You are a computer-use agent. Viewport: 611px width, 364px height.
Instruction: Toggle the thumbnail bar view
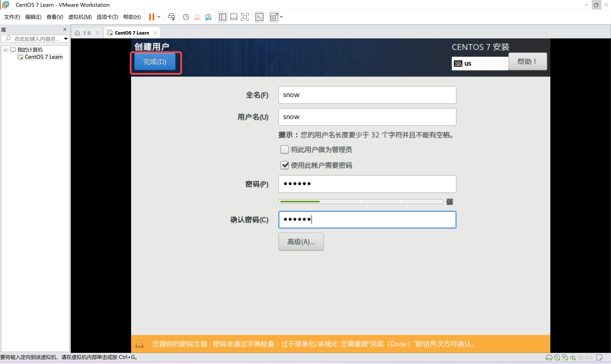(234, 17)
